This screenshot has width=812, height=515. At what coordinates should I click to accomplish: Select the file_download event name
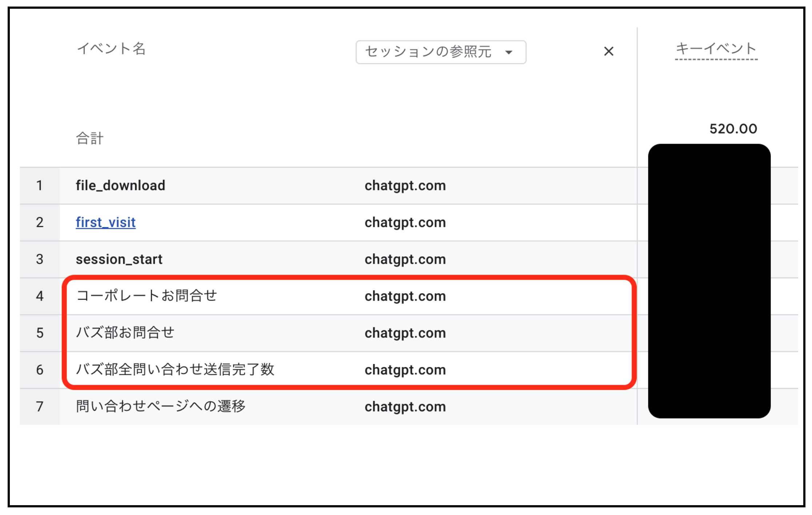click(120, 185)
